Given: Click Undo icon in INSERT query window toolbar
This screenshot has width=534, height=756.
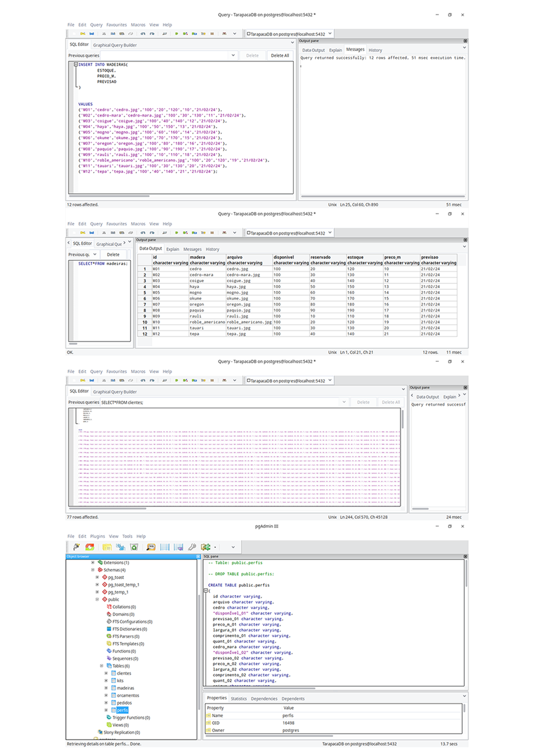Looking at the screenshot, I should coord(143,34).
